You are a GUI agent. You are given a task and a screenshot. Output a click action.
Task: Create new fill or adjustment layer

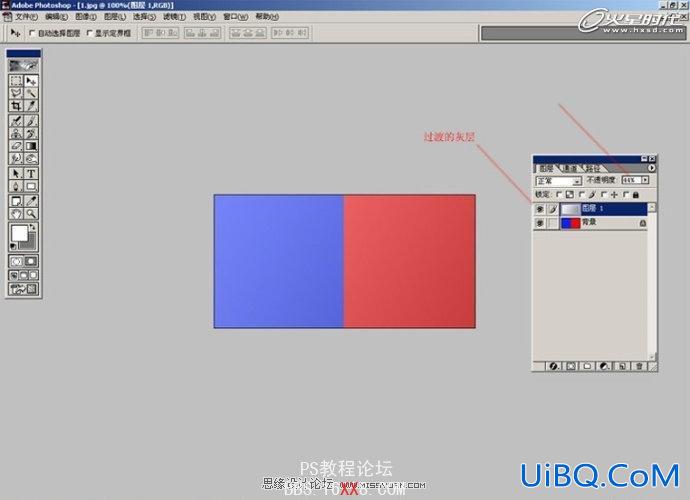(x=605, y=366)
